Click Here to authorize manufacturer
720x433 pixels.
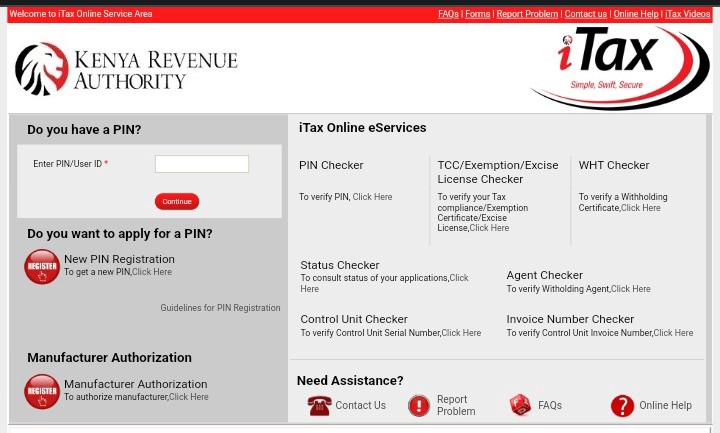[x=189, y=397]
